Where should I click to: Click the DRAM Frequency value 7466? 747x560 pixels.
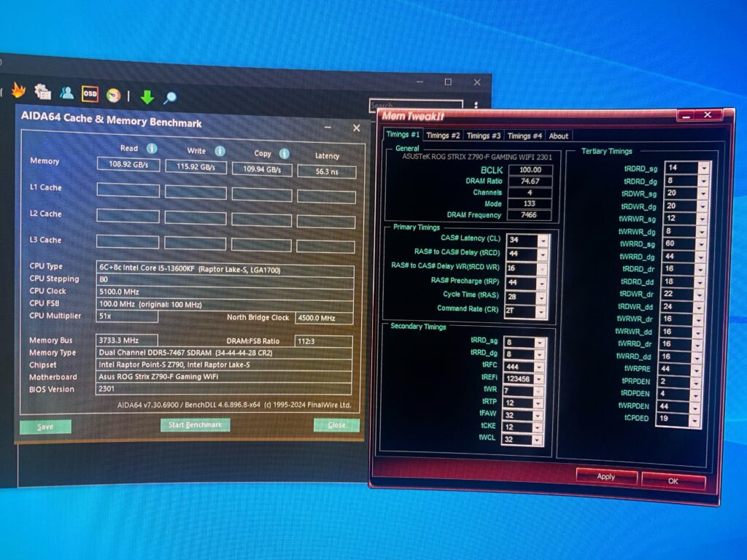(x=529, y=215)
